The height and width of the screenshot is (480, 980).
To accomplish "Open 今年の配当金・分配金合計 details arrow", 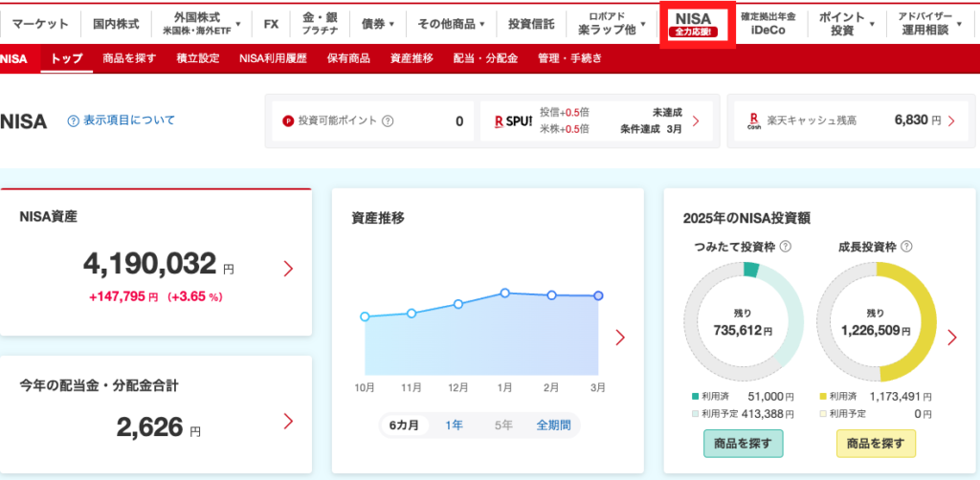I will pos(288,422).
